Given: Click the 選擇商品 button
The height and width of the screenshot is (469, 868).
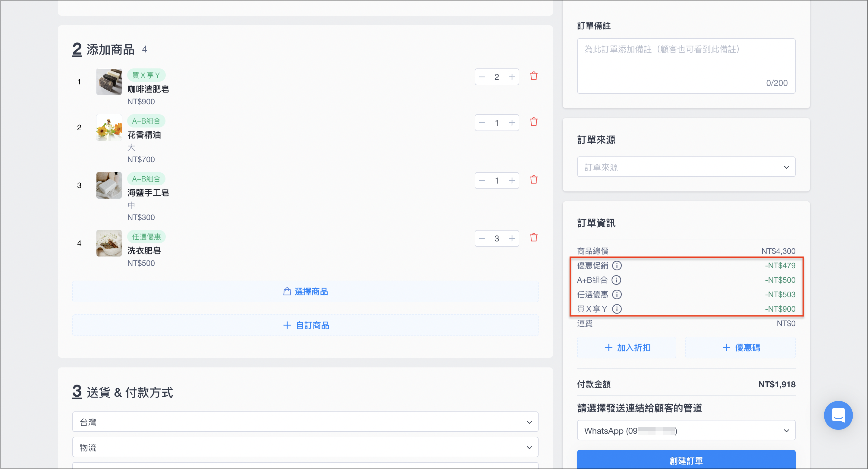Looking at the screenshot, I should point(305,292).
